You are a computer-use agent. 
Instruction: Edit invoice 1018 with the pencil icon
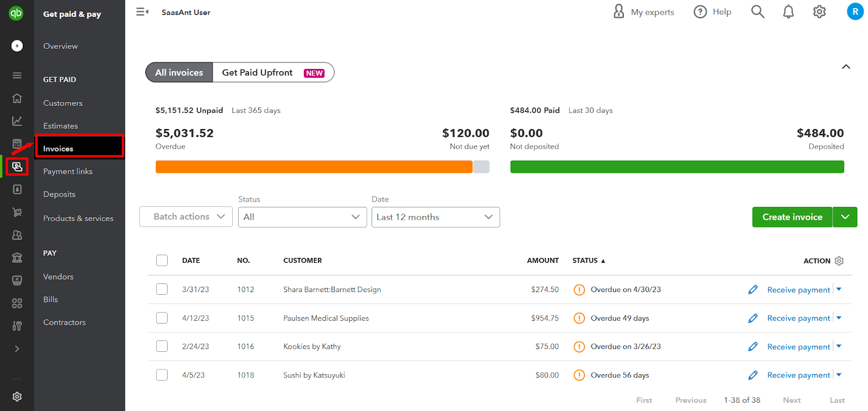(753, 375)
